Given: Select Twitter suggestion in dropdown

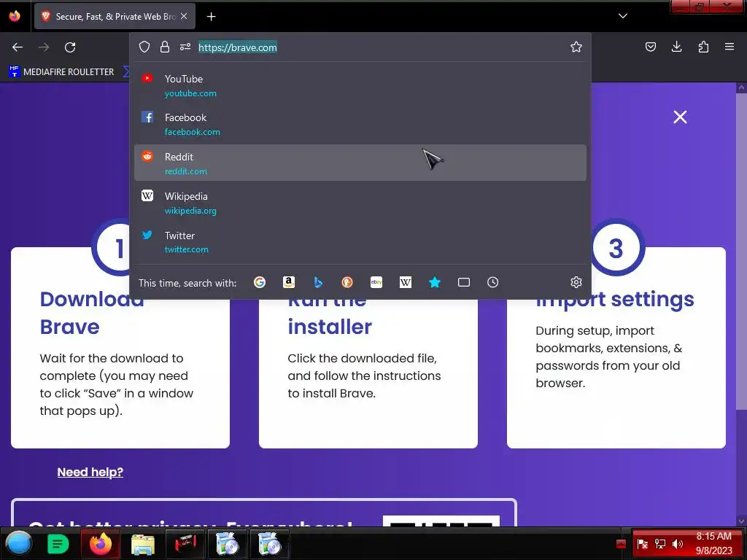Looking at the screenshot, I should click(x=360, y=241).
